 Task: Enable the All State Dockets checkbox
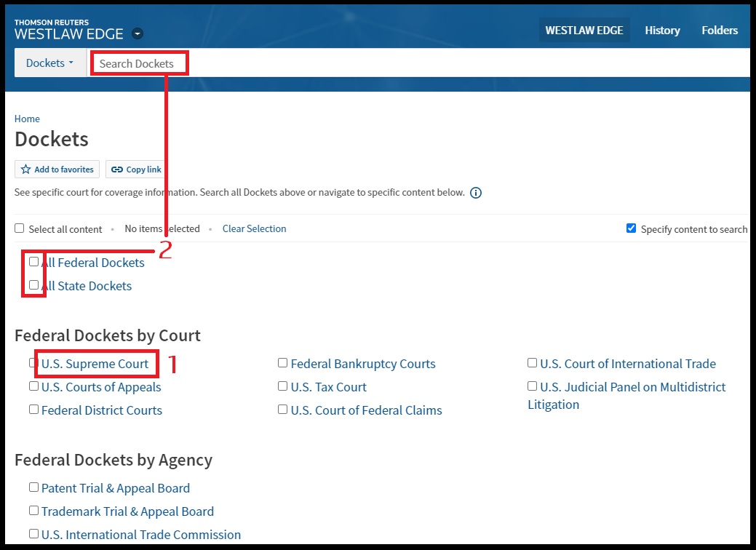[34, 285]
